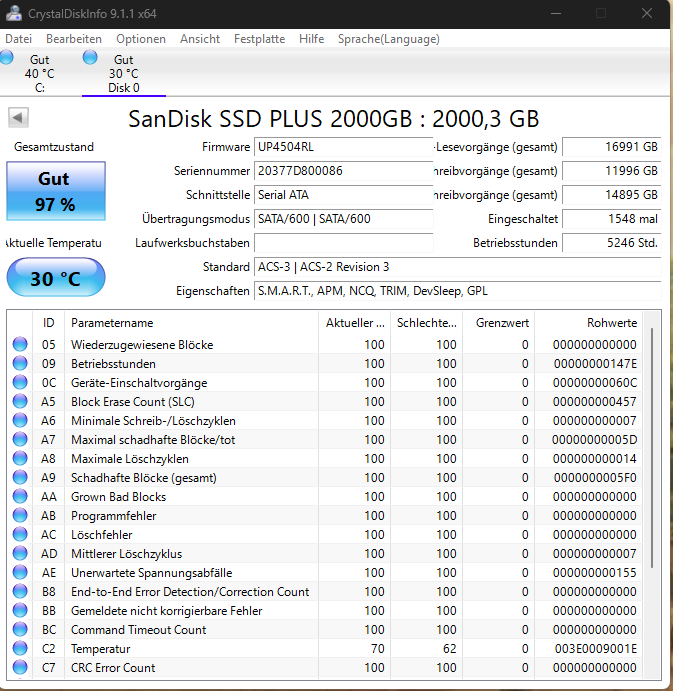This screenshot has height=691, width=673.
Task: Click the CrystalDiskInfo title bar app icon
Action: coord(14,13)
